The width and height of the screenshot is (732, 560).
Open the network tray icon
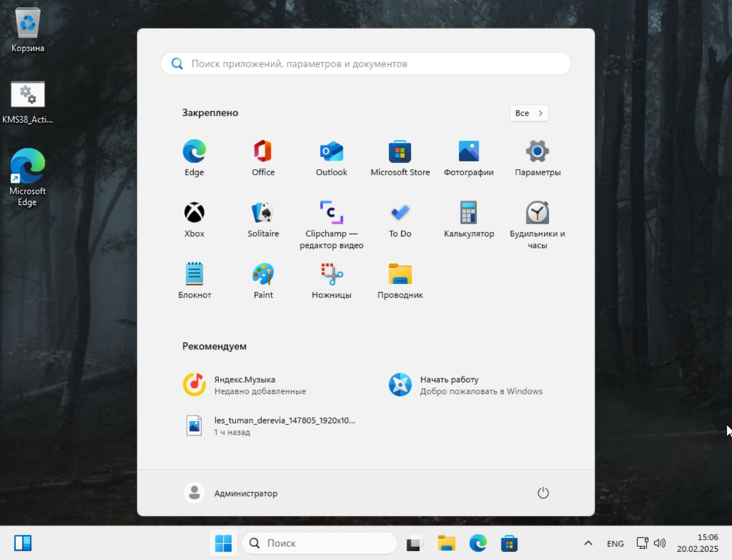click(x=642, y=543)
